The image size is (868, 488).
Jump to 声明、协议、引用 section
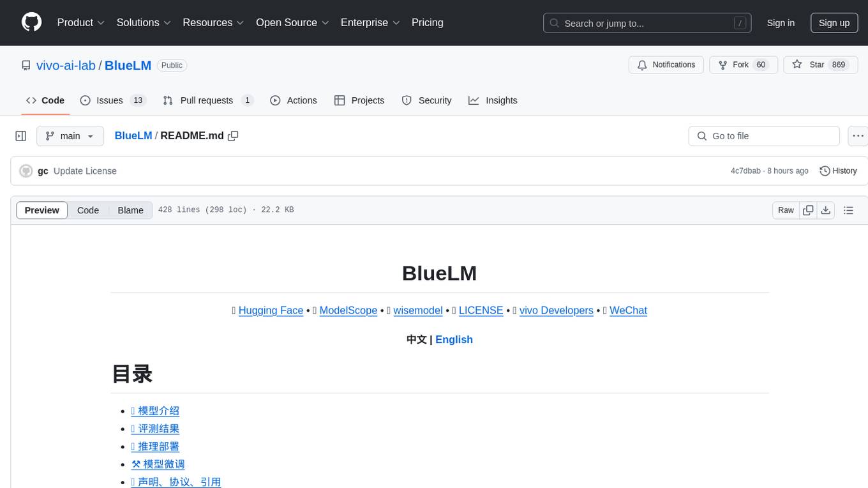click(x=176, y=482)
